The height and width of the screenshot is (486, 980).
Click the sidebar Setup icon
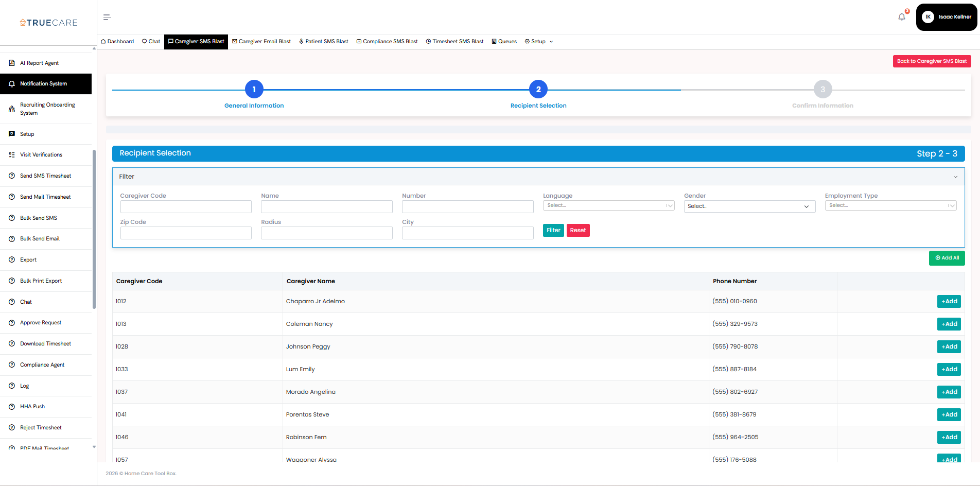(x=12, y=134)
